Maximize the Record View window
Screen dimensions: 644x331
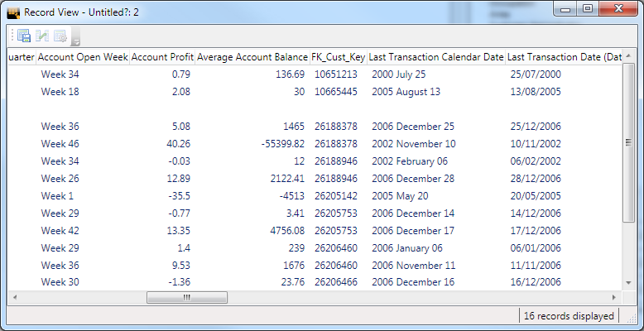coord(589,9)
